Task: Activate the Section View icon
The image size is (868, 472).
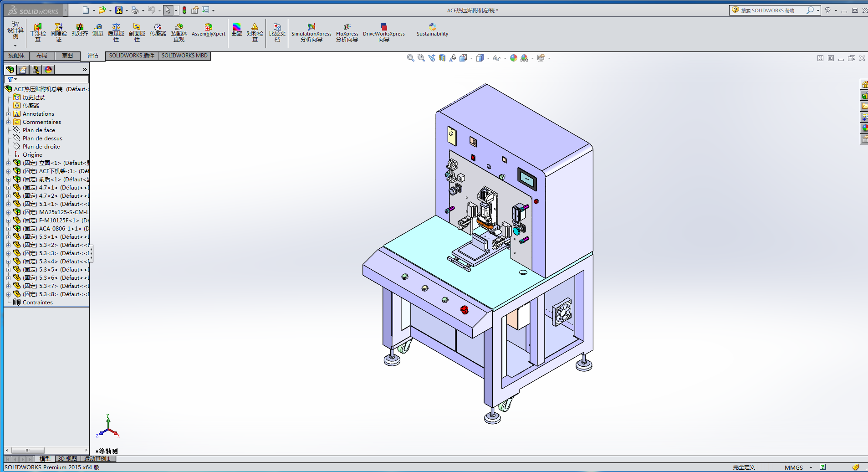Action: (x=442, y=58)
